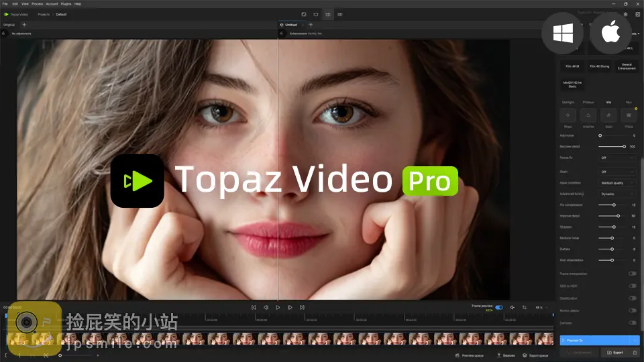The width and height of the screenshot is (644, 362).
Task: Open the Input condition dropdown
Action: click(x=617, y=183)
